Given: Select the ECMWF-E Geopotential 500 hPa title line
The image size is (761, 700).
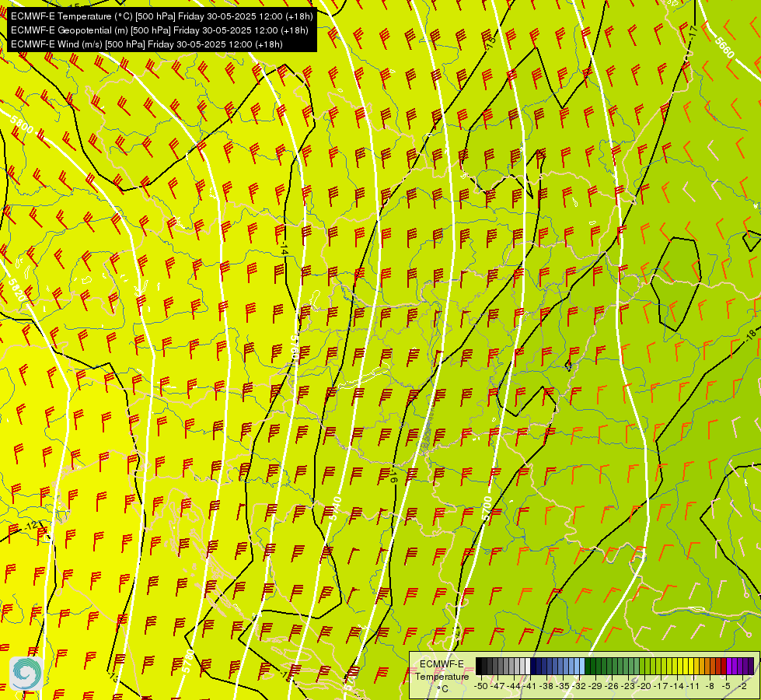Looking at the screenshot, I should [159, 30].
